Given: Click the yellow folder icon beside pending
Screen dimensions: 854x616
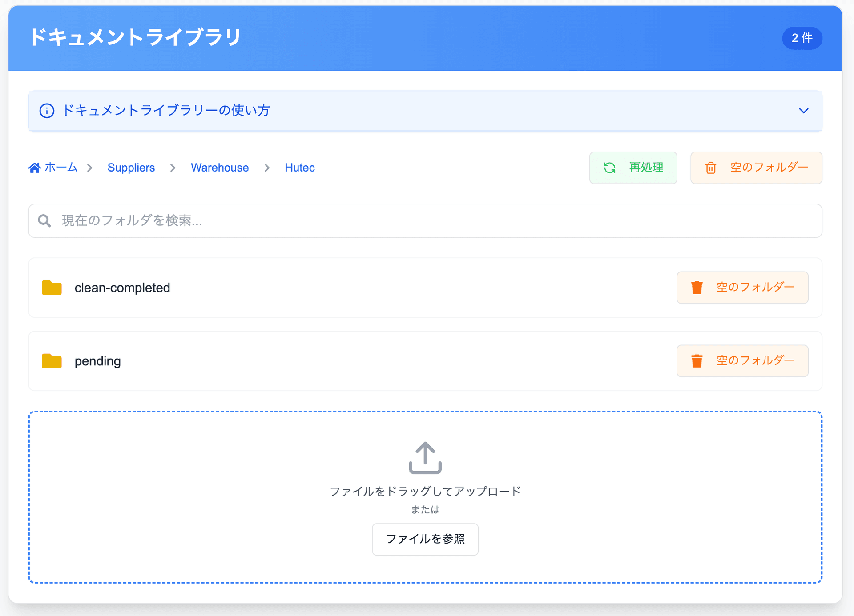Looking at the screenshot, I should click(52, 361).
